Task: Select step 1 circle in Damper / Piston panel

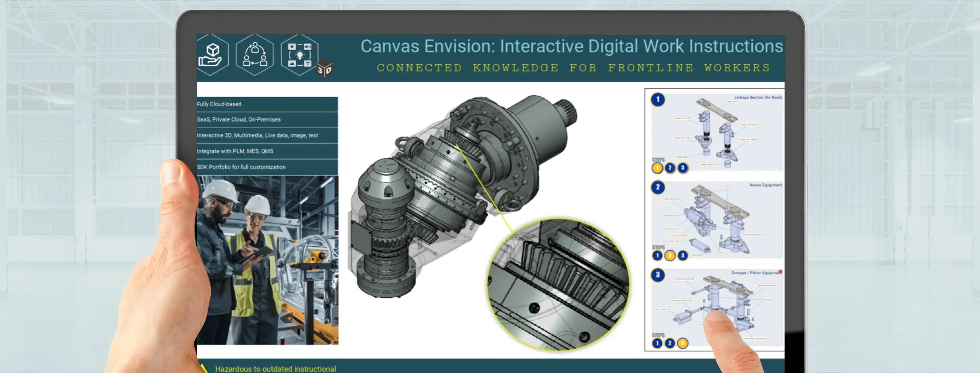Action: pyautogui.click(x=657, y=343)
